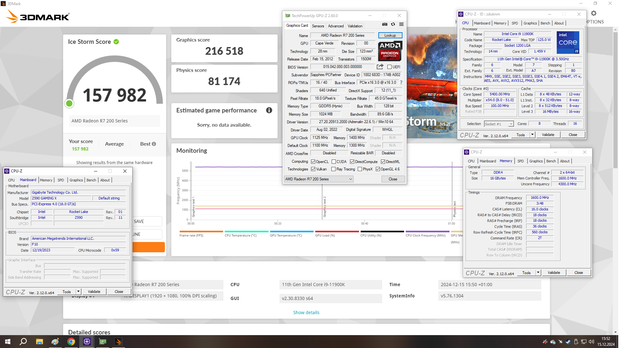Click the Ice Storm score gauge indicator dot

click(69, 103)
